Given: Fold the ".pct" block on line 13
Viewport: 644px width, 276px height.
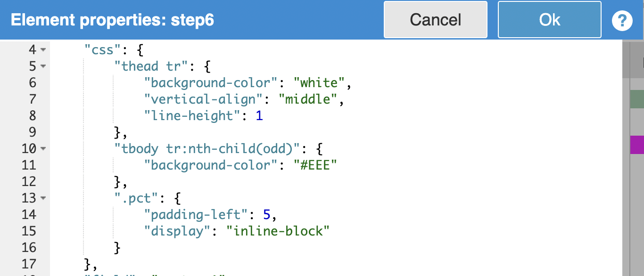Looking at the screenshot, I should 43,198.
